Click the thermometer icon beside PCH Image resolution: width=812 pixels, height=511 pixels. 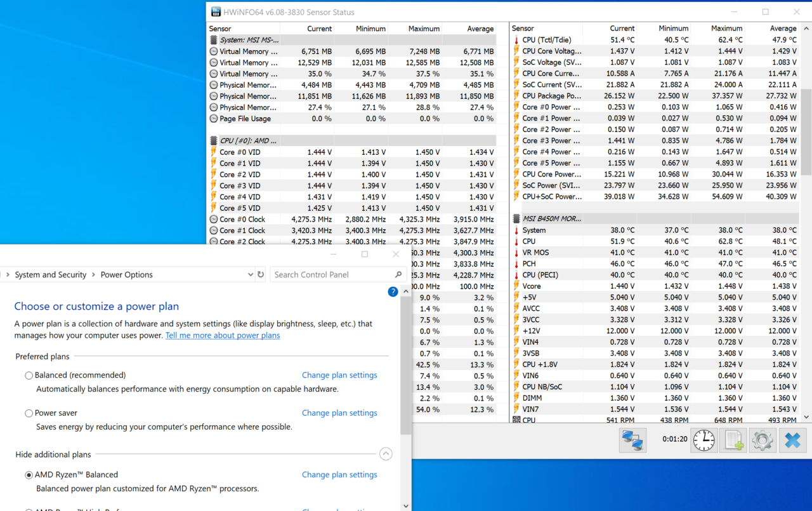click(x=516, y=264)
